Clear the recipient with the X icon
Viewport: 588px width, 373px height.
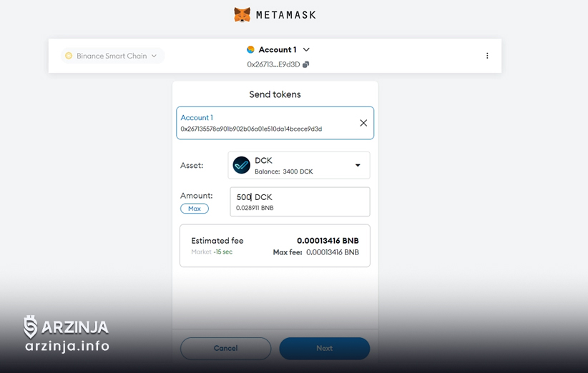click(x=363, y=123)
